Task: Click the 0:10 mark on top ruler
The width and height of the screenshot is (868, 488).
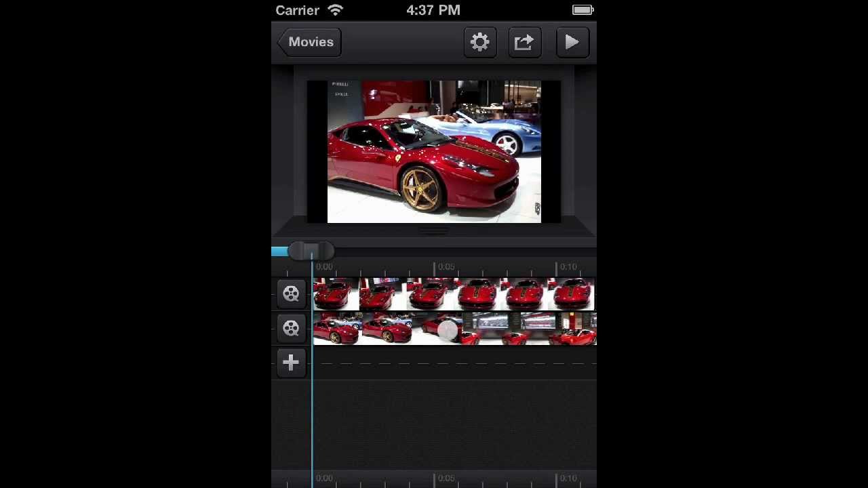Action: pyautogui.click(x=568, y=267)
